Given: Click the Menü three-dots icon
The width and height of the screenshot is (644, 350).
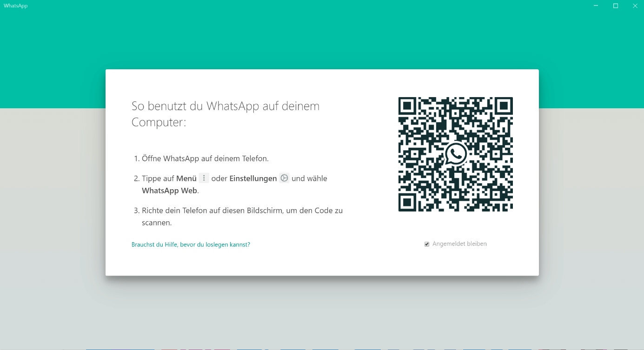Looking at the screenshot, I should point(204,178).
